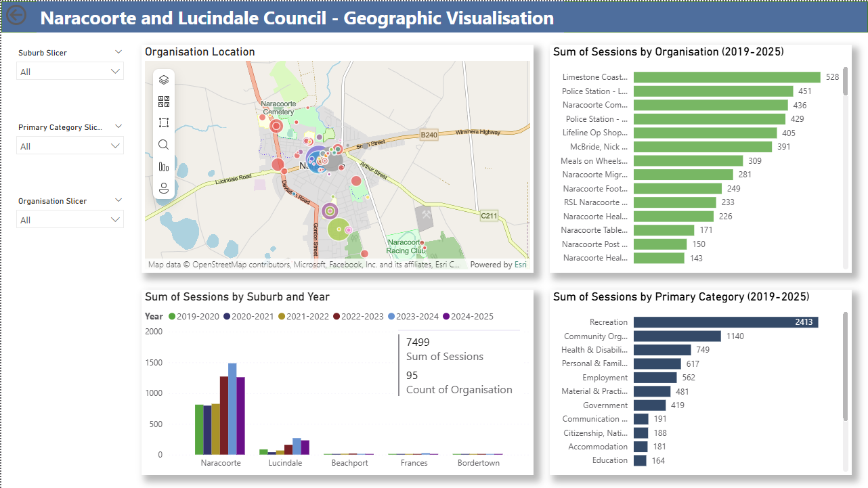868x488 pixels.
Task: Open the basemap gallery in map toolbar
Action: coord(164,102)
